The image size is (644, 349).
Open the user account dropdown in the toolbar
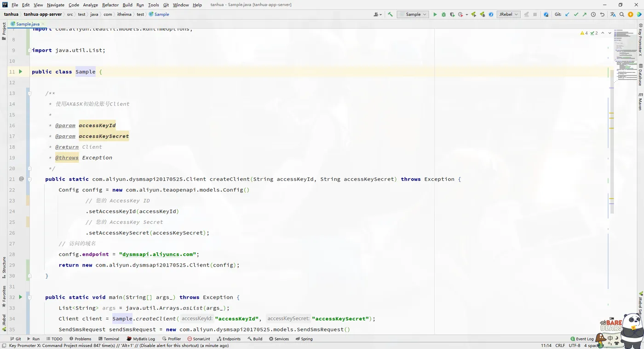pyautogui.click(x=378, y=14)
